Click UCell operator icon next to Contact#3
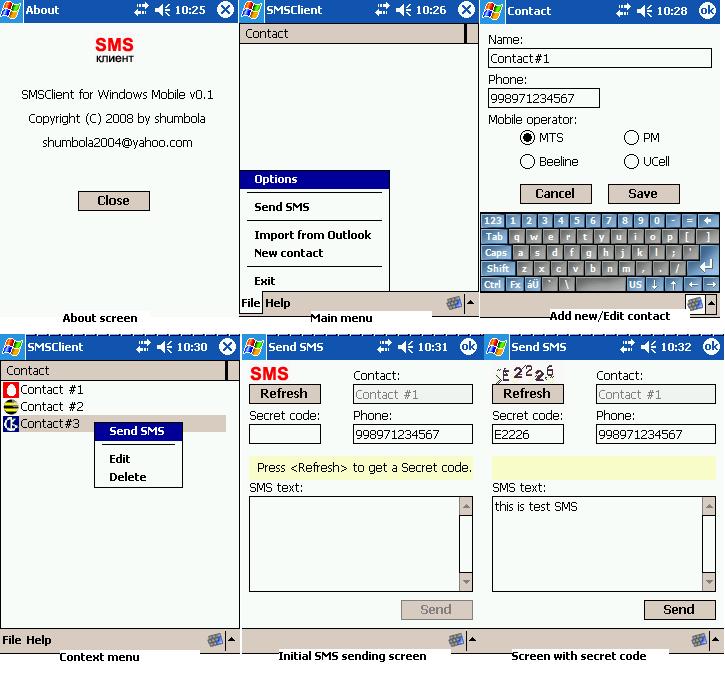The height and width of the screenshot is (674, 725). 11,423
